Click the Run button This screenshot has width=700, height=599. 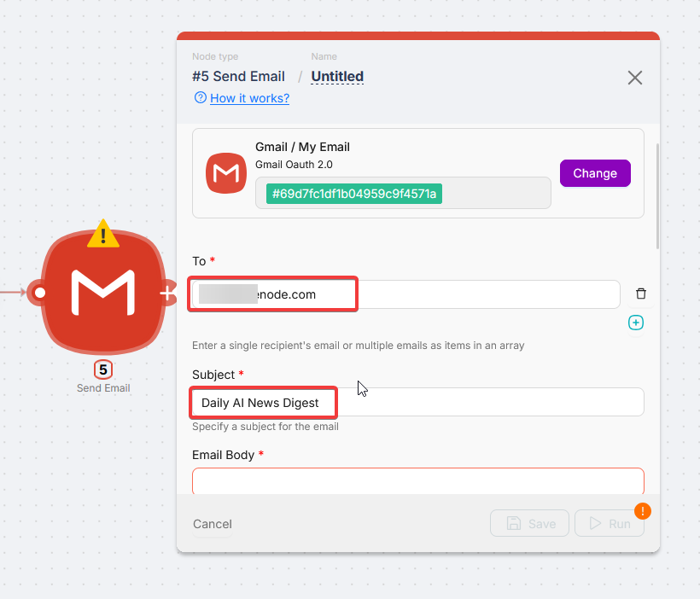(609, 523)
